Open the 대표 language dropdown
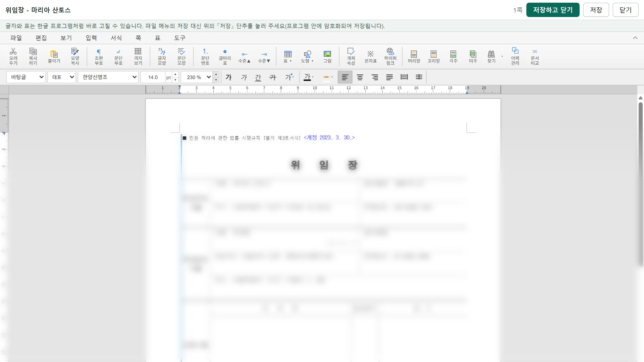Image resolution: width=644 pixels, height=362 pixels. coord(62,77)
